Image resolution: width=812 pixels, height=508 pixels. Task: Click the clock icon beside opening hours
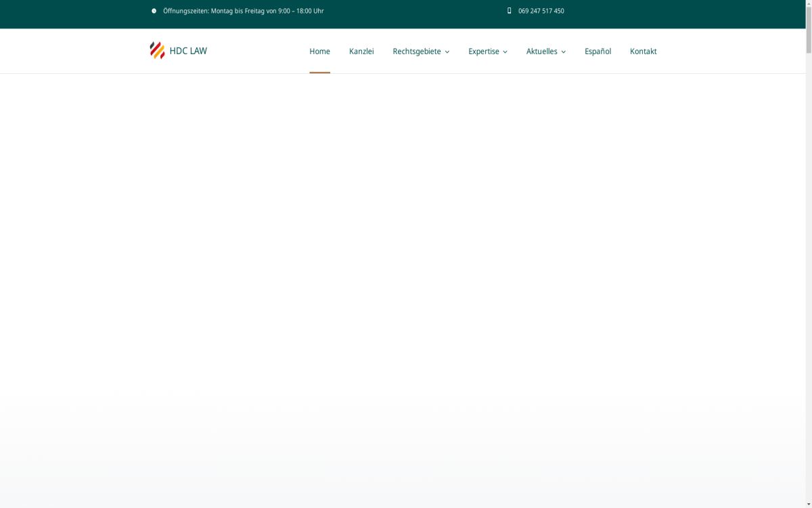[154, 11]
